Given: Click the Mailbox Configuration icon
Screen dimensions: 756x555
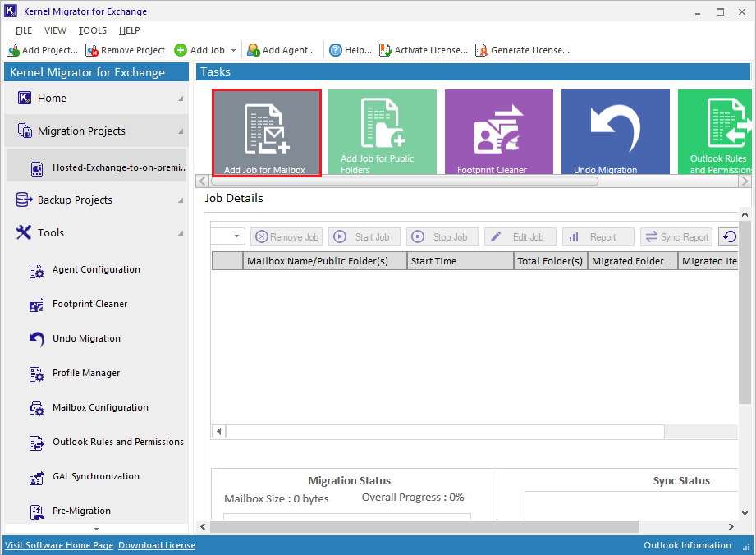Looking at the screenshot, I should tap(36, 408).
